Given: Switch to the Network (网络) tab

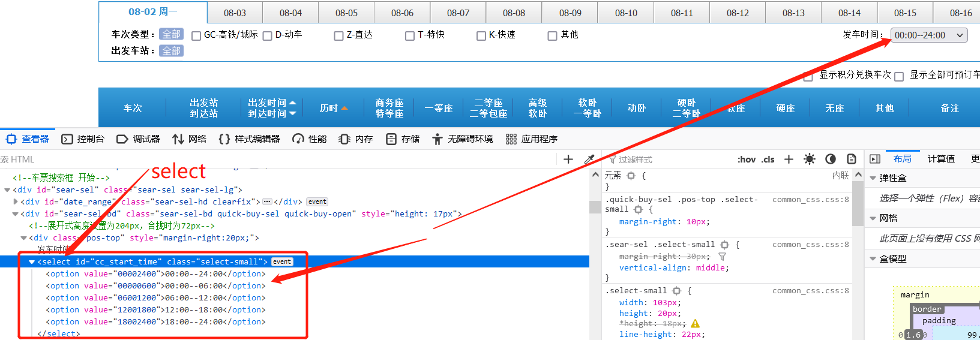Looking at the screenshot, I should click(x=189, y=139).
